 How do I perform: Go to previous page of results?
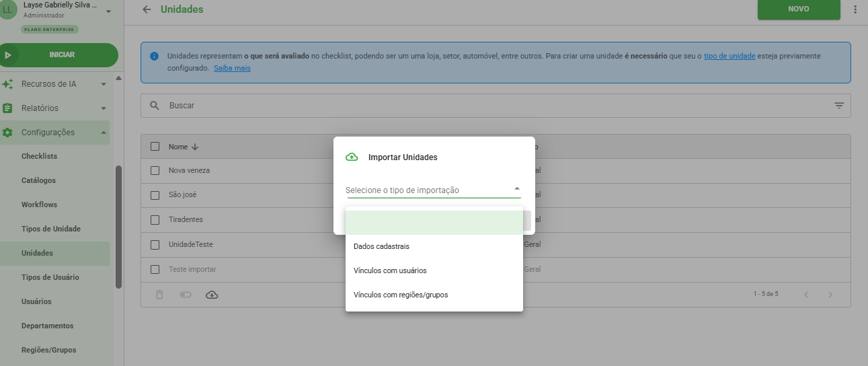[x=806, y=295]
